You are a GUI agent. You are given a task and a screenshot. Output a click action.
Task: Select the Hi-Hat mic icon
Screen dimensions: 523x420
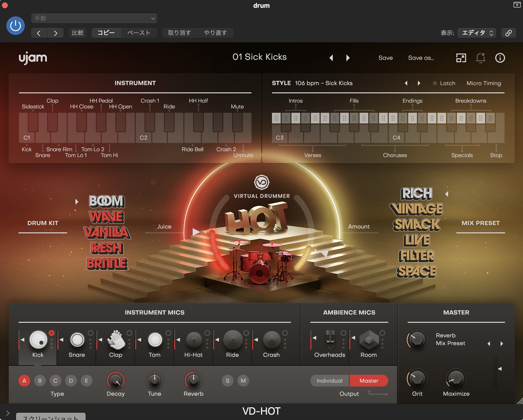(x=194, y=340)
